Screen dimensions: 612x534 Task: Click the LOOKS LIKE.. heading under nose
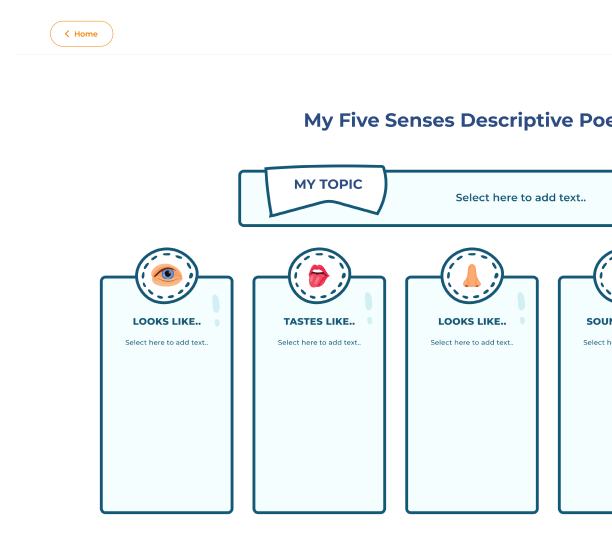(472, 321)
